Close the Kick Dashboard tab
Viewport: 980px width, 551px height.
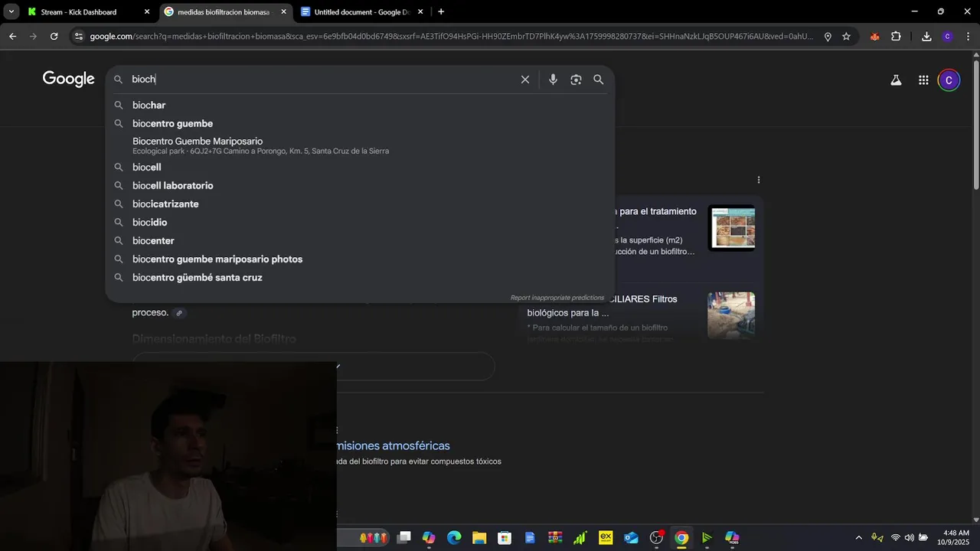pyautogui.click(x=147, y=11)
